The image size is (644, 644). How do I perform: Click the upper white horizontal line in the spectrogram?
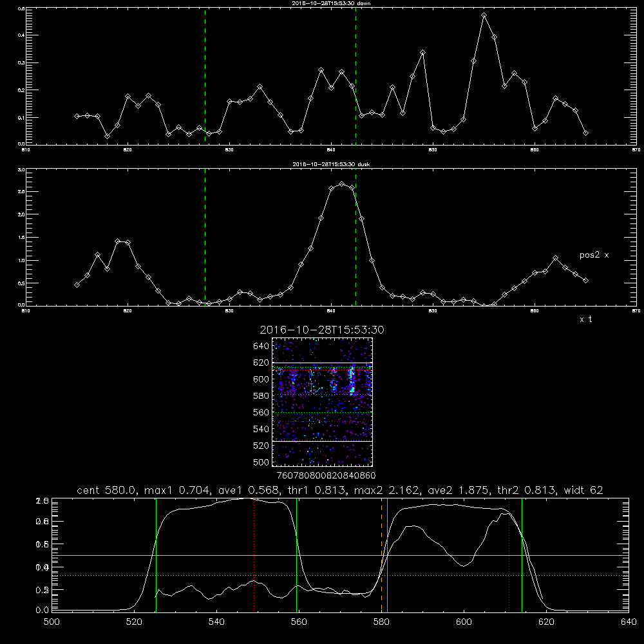point(322,363)
